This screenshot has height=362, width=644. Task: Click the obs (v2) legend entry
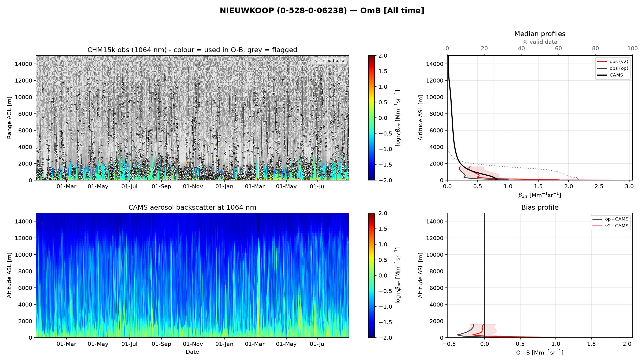pyautogui.click(x=613, y=61)
